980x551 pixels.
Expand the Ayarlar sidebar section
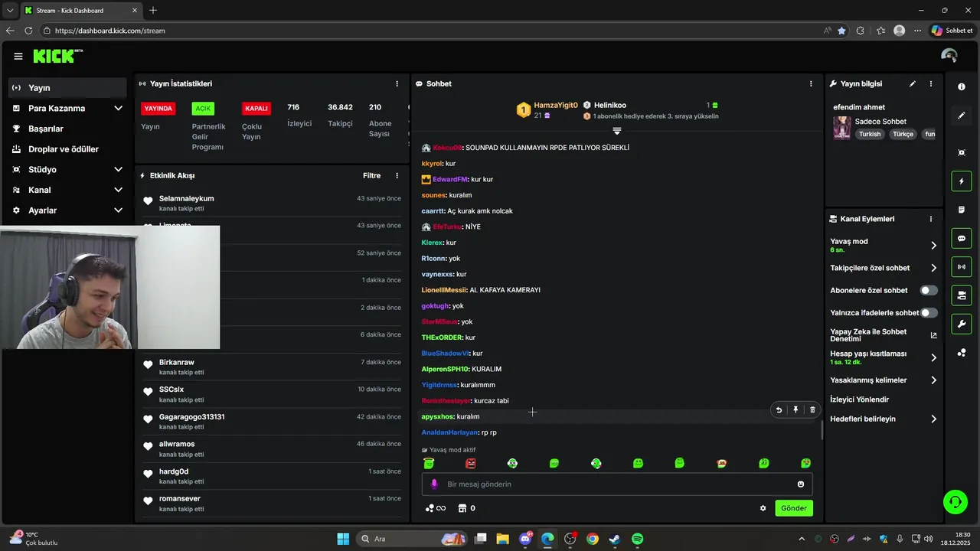click(x=118, y=210)
